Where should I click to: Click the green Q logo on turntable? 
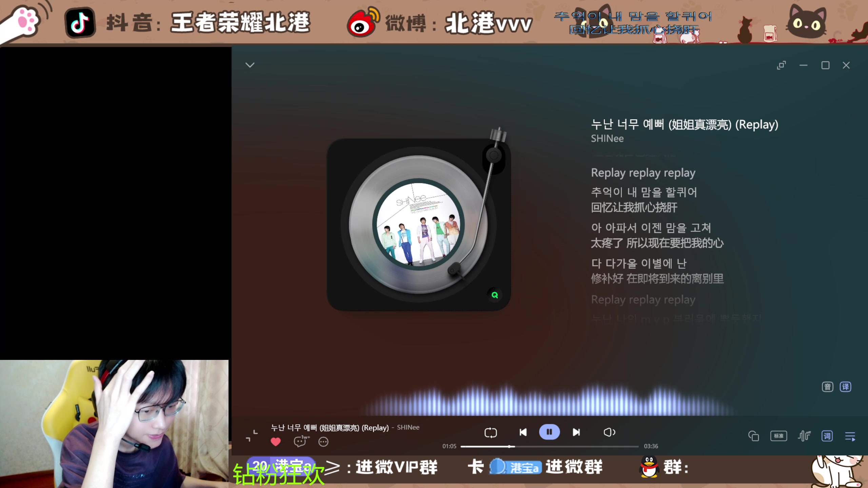[x=495, y=295]
